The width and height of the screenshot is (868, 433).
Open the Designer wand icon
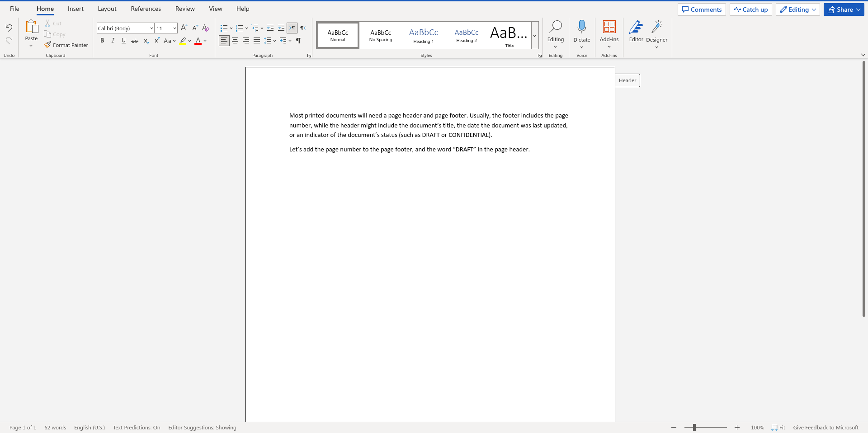[657, 27]
